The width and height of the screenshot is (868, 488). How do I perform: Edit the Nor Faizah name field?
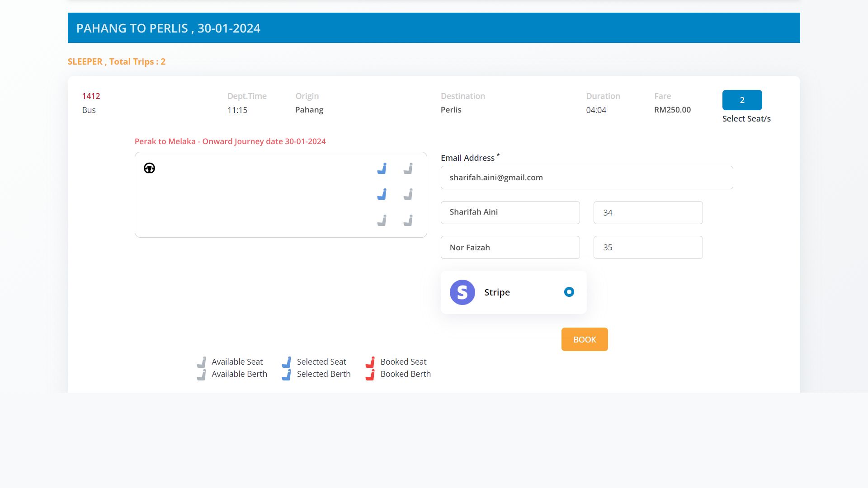[x=510, y=247]
